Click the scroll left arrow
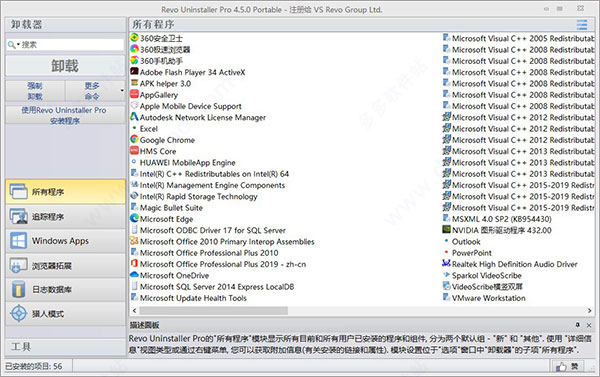The image size is (600, 377). click(x=134, y=310)
